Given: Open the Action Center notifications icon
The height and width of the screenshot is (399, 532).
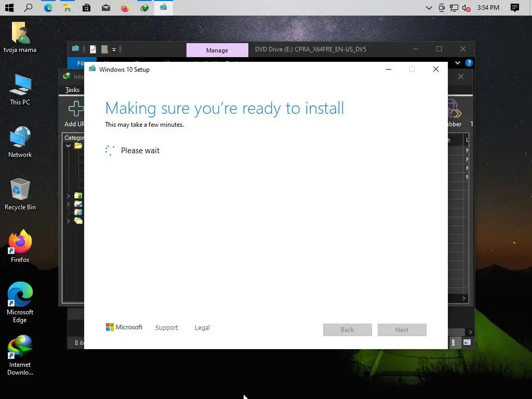Looking at the screenshot, I should point(515,7).
